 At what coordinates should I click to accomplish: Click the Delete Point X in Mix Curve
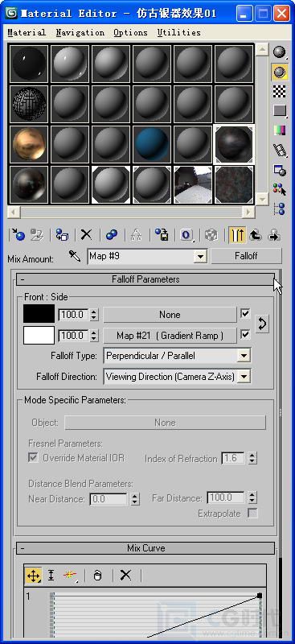click(125, 576)
